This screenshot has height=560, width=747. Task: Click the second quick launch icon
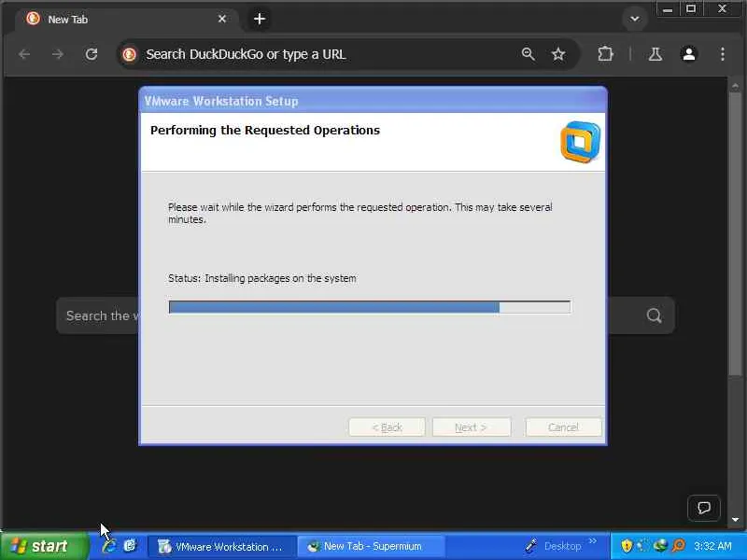(x=130, y=546)
